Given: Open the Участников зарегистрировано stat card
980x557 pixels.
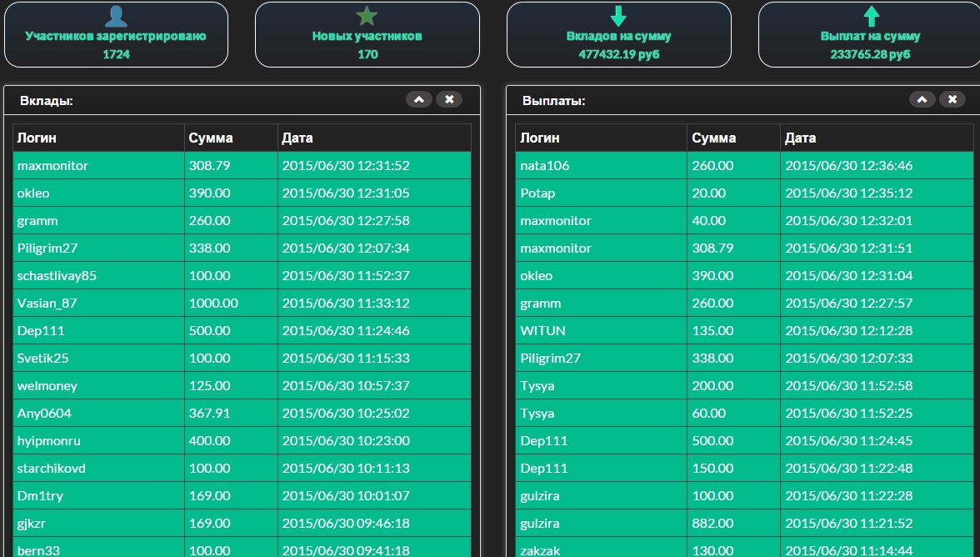Looking at the screenshot, I should tap(116, 35).
